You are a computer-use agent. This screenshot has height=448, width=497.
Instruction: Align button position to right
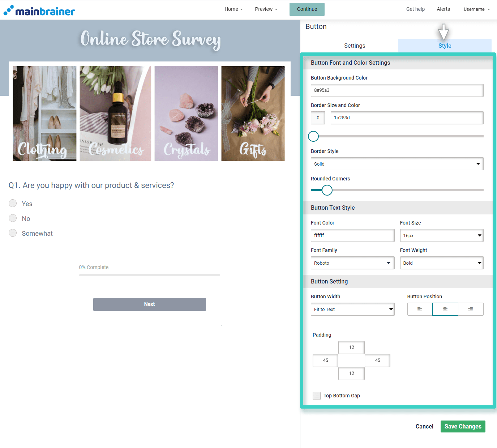[470, 309]
